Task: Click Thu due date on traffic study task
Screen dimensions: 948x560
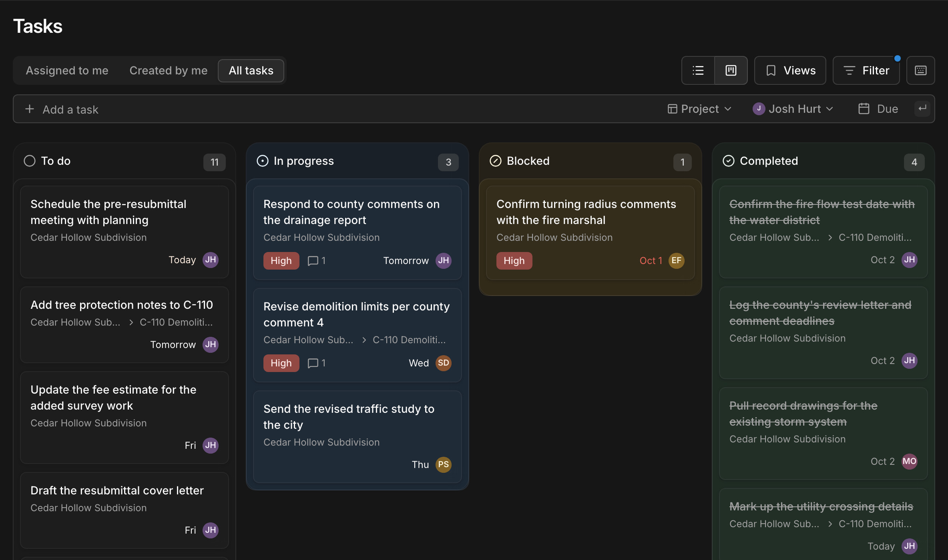Action: (420, 465)
